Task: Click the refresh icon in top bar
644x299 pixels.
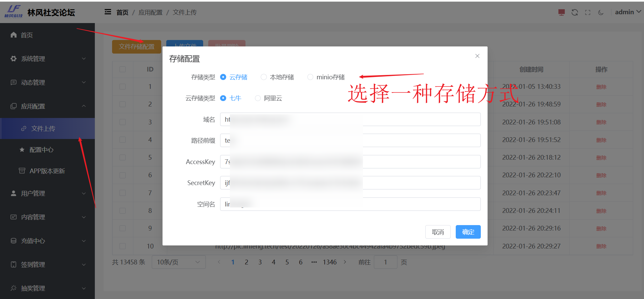Action: [575, 12]
